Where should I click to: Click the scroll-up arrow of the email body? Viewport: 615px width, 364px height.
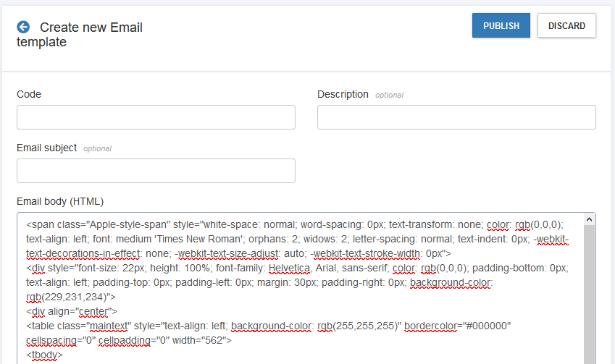click(x=590, y=219)
